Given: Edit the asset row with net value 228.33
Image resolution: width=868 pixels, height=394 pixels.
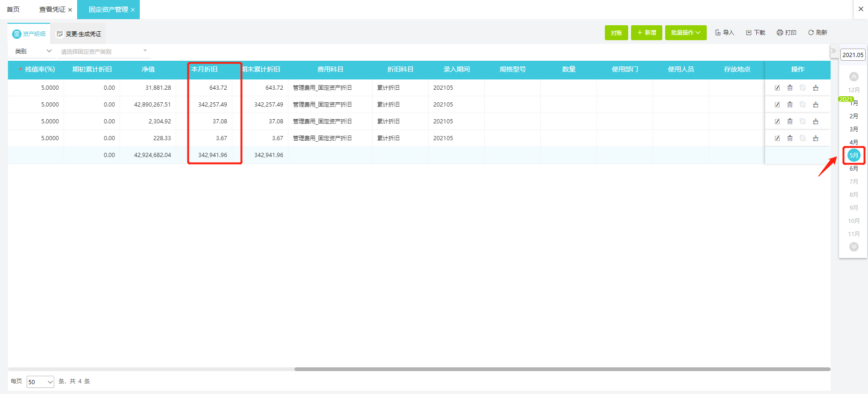Looking at the screenshot, I should [x=777, y=138].
